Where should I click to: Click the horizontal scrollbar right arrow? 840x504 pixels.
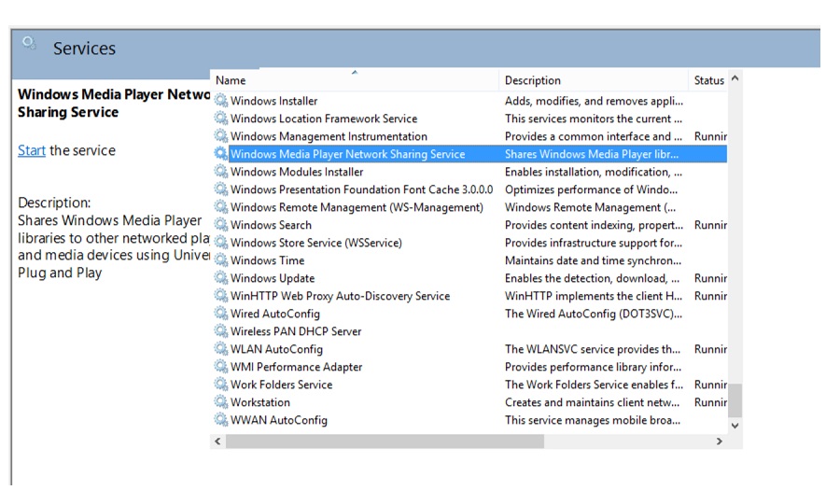click(720, 441)
